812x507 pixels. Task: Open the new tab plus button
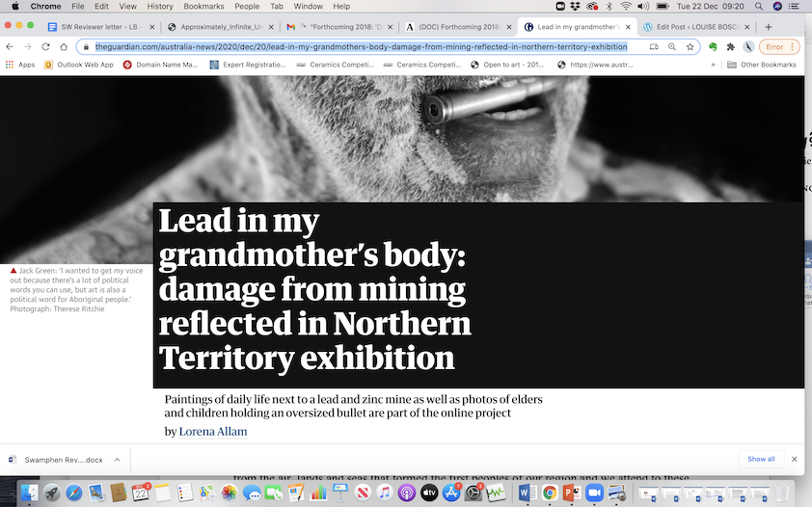click(769, 27)
